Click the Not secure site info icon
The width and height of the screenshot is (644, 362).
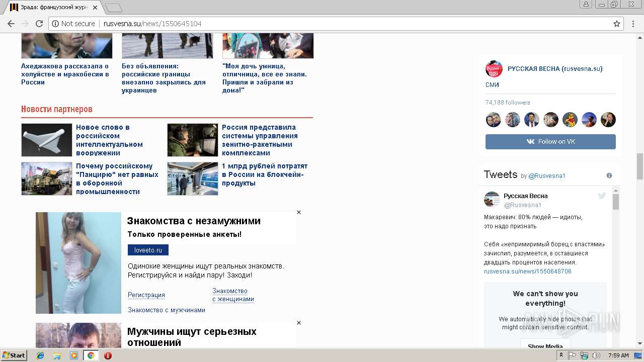tap(55, 24)
